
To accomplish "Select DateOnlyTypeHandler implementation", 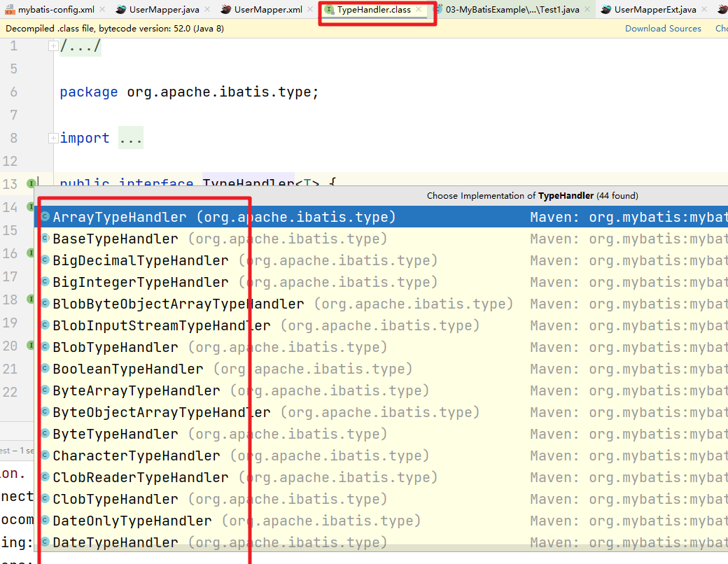I will [381, 521].
